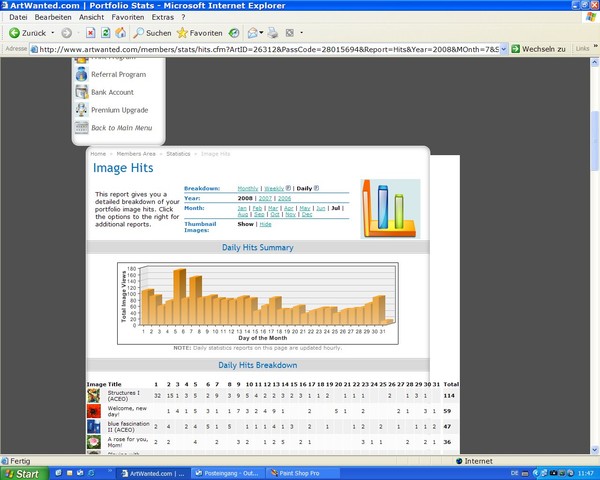Open the Favoriten menu in the menu bar
600x480 pixels.
tap(128, 17)
